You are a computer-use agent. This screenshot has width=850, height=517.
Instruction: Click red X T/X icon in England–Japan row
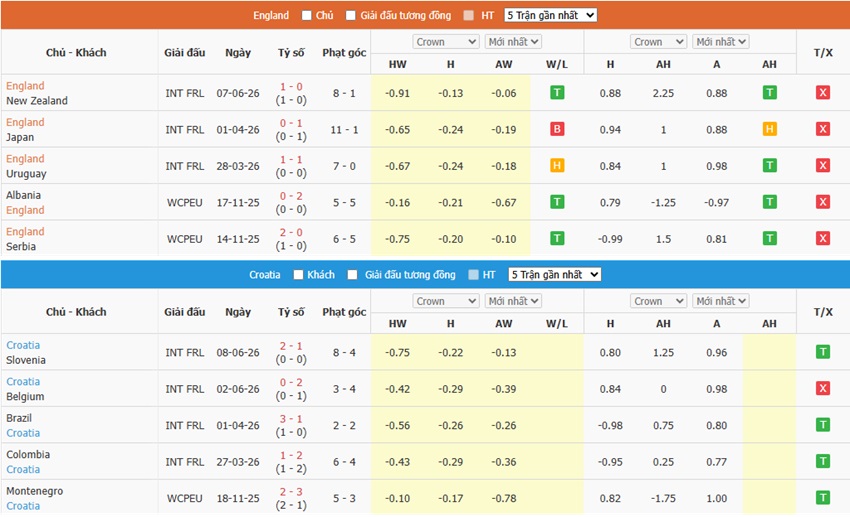pyautogui.click(x=823, y=129)
